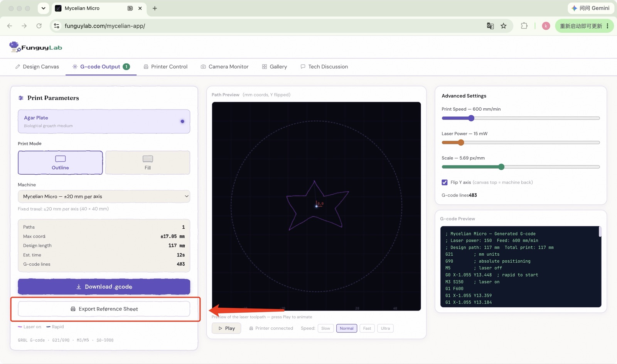Screen dimensions: 617x364
Task: Click the tab media icon in Mycelian tab
Action: [130, 8]
